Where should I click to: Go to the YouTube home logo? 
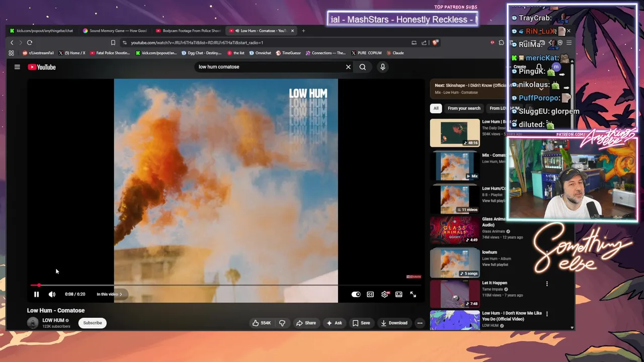click(42, 67)
